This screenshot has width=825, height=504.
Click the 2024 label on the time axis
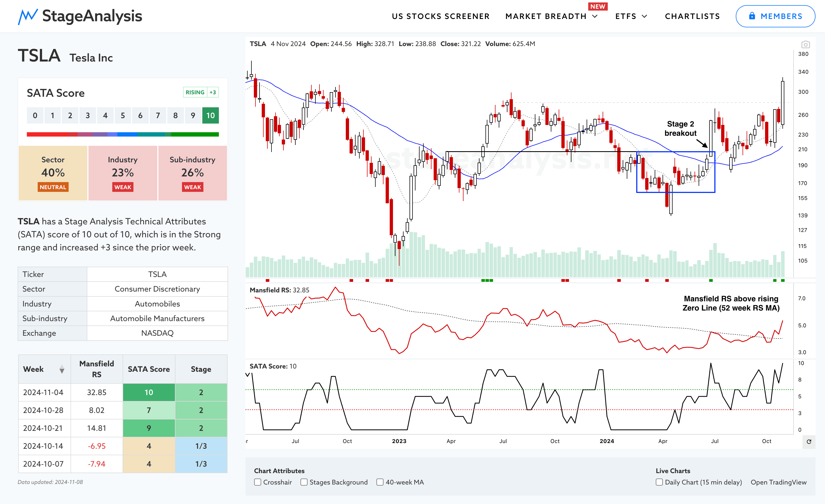tap(607, 441)
